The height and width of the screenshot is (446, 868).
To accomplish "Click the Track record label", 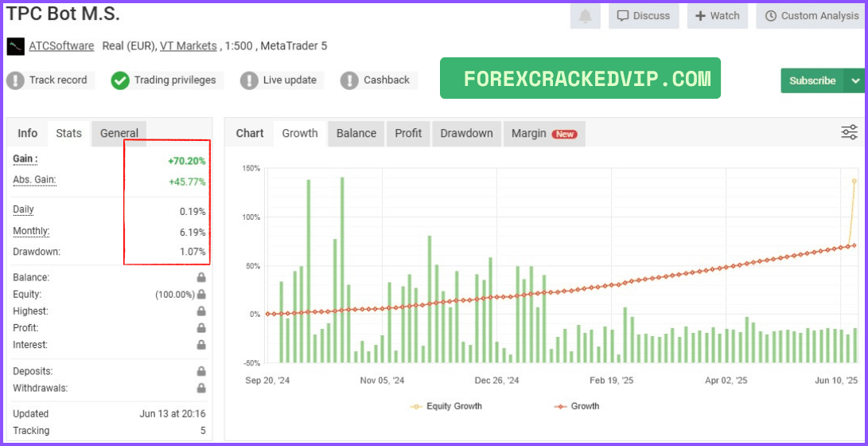I will 58,80.
